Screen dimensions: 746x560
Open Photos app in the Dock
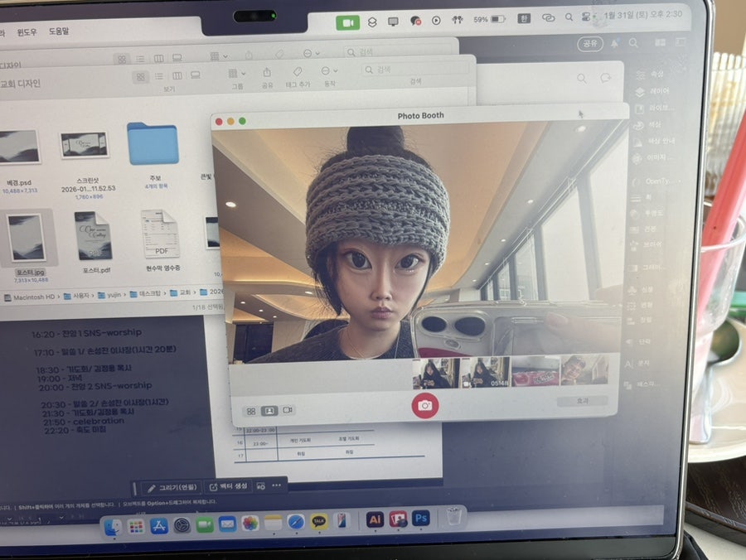tap(250, 524)
